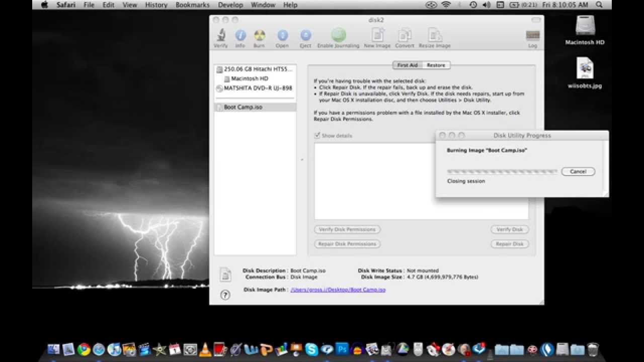Open the File menu

click(x=89, y=5)
